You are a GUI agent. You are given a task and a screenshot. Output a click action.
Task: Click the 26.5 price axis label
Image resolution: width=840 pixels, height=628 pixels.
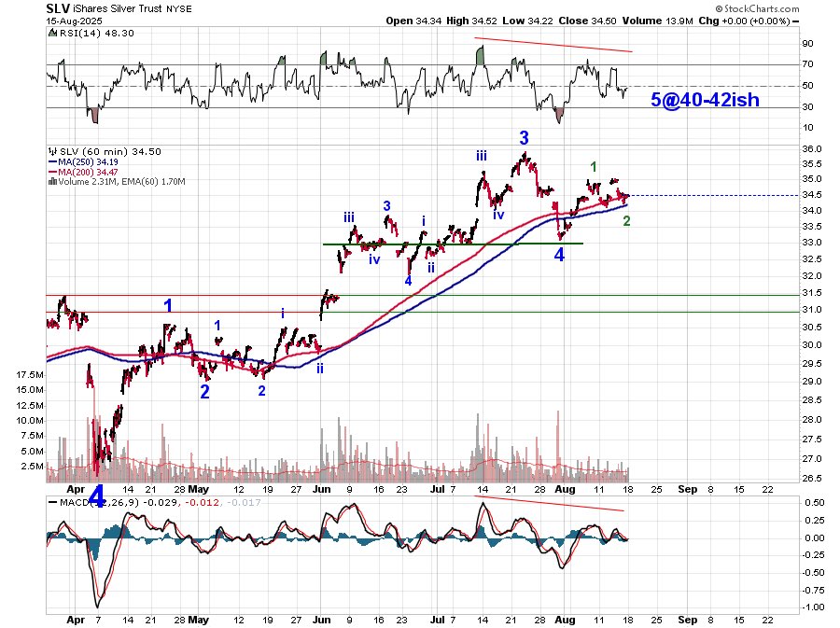pyautogui.click(x=812, y=478)
